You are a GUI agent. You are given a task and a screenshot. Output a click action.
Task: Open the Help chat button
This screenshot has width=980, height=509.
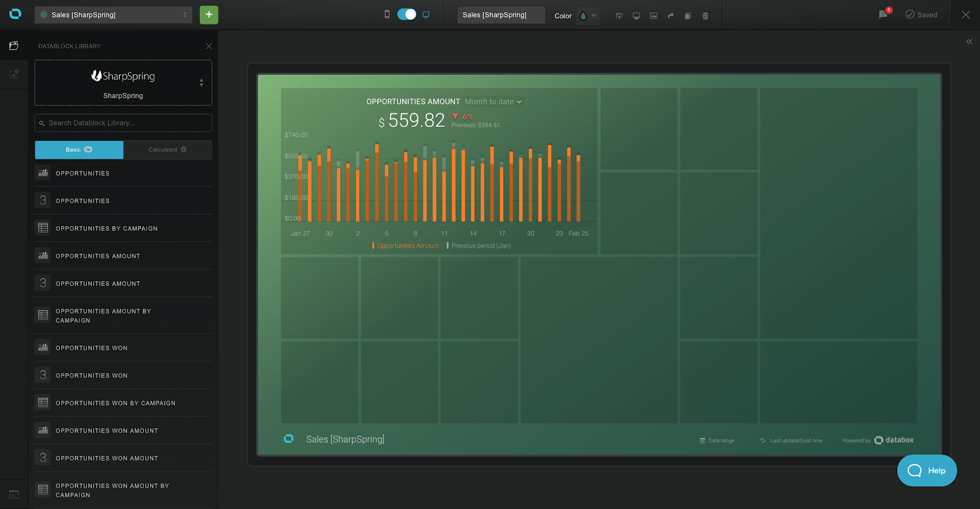(927, 470)
